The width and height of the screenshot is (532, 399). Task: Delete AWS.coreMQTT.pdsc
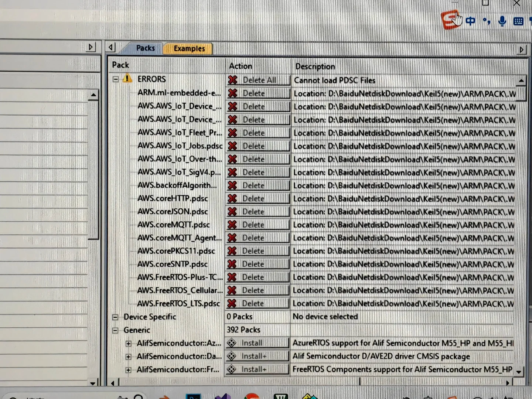[x=258, y=225]
